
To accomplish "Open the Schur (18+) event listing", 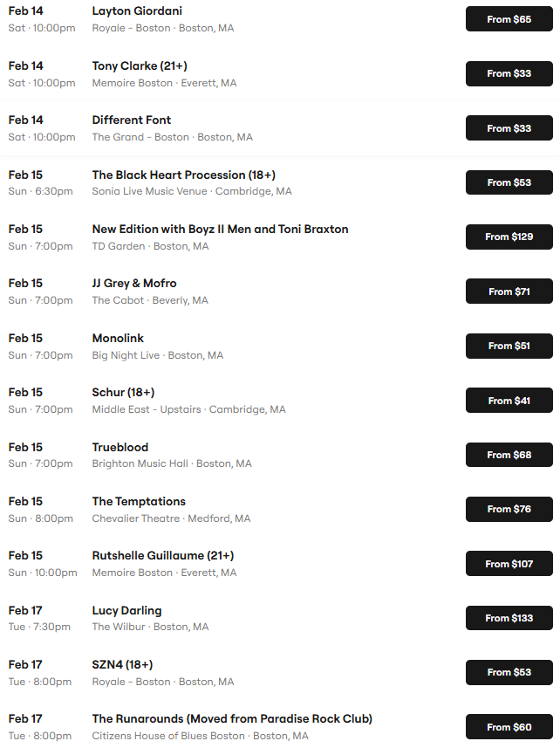I will point(123,393).
